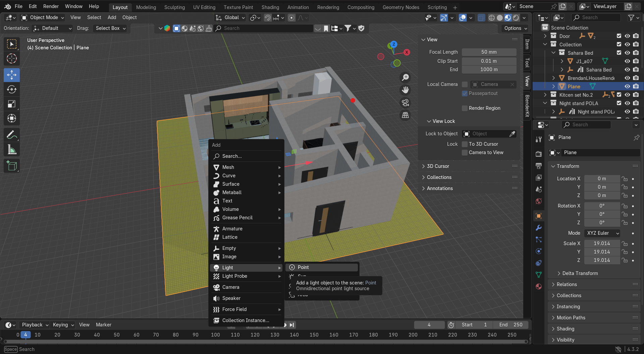Activate the Move tool
644x354 pixels.
pos(12,75)
